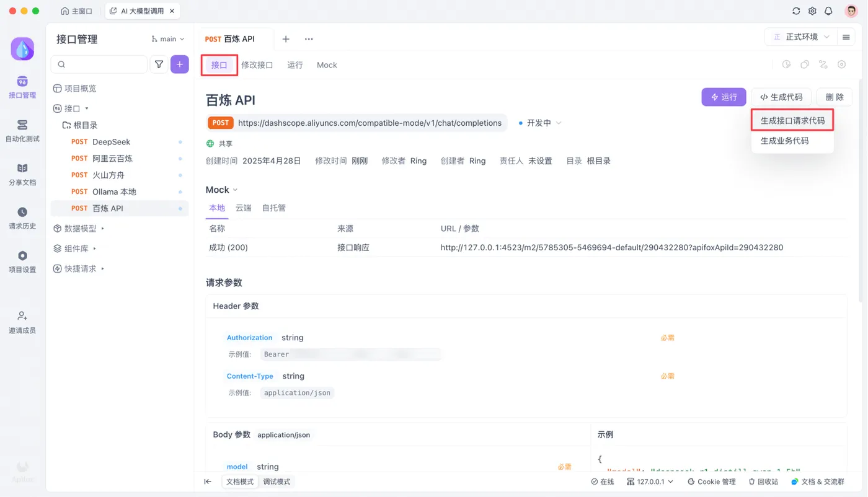
Task: Select the Mock tab in the top tab bar
Action: (327, 65)
